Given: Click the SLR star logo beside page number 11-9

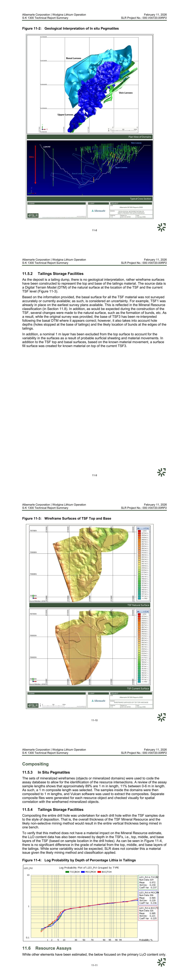Looking at the screenshot, I should (161, 472).
